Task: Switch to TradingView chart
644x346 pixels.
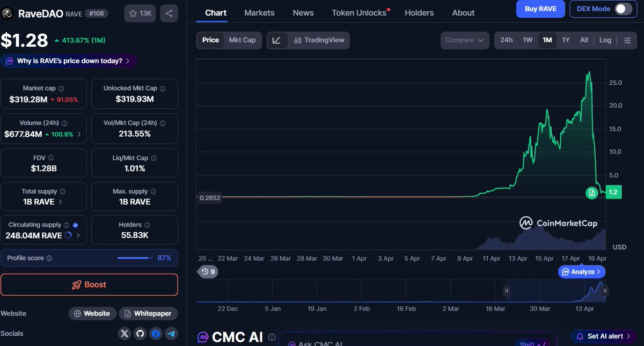Action: pyautogui.click(x=319, y=40)
